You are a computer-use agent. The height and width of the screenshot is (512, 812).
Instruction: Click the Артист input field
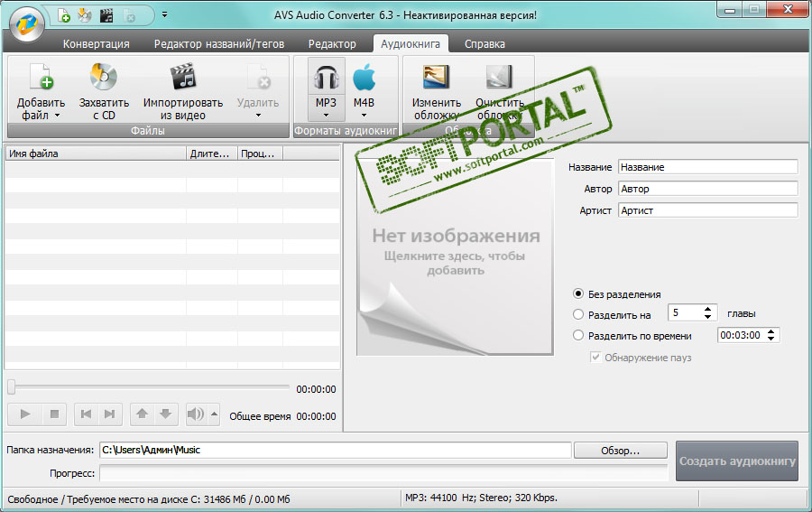click(708, 210)
